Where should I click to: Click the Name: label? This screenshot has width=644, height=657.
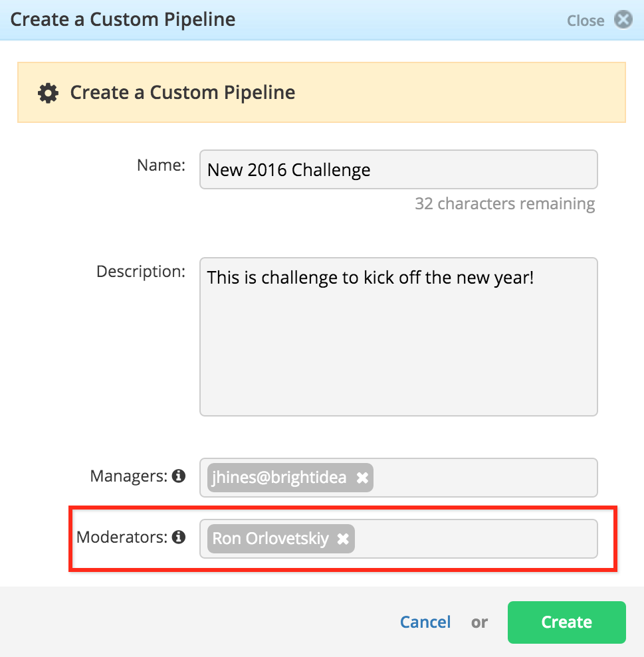(161, 165)
